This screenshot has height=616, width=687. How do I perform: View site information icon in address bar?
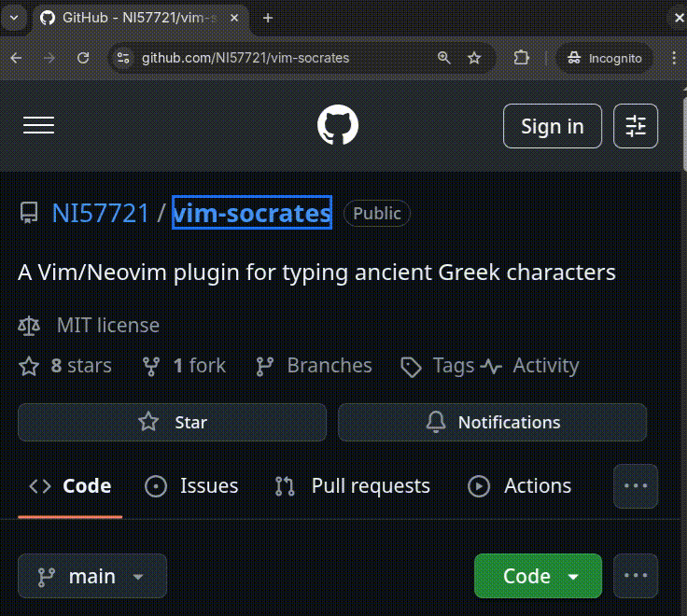point(123,58)
